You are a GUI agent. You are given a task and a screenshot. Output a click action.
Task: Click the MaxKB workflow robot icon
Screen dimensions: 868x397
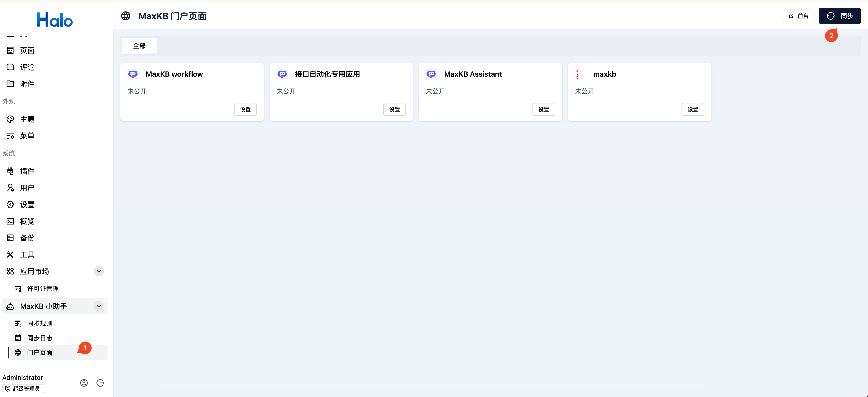133,74
